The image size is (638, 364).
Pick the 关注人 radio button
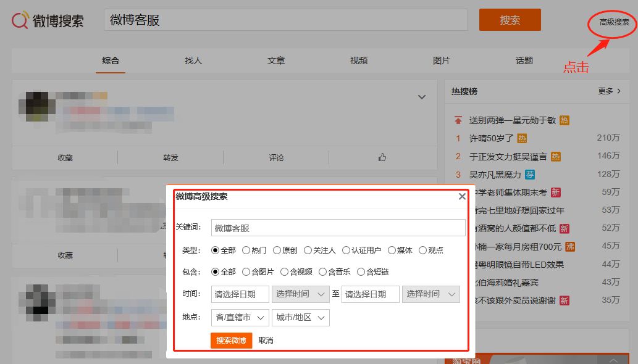click(308, 250)
